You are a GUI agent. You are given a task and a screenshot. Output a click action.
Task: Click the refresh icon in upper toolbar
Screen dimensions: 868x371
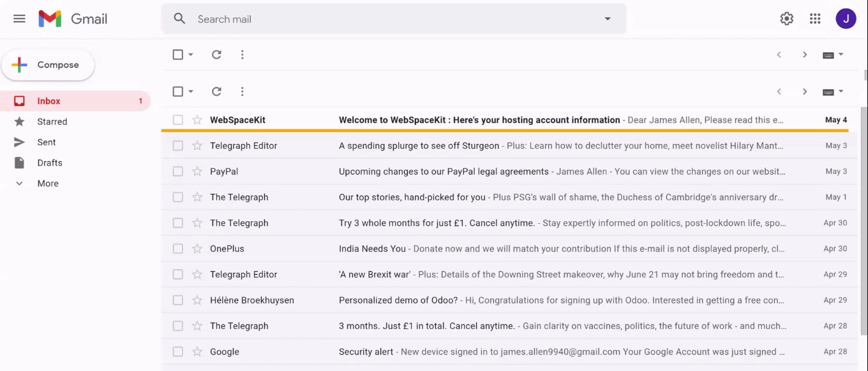pyautogui.click(x=216, y=55)
